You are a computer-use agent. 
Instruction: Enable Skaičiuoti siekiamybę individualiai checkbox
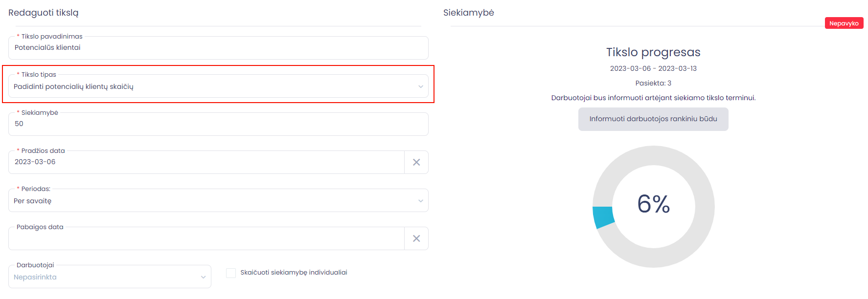tap(231, 273)
